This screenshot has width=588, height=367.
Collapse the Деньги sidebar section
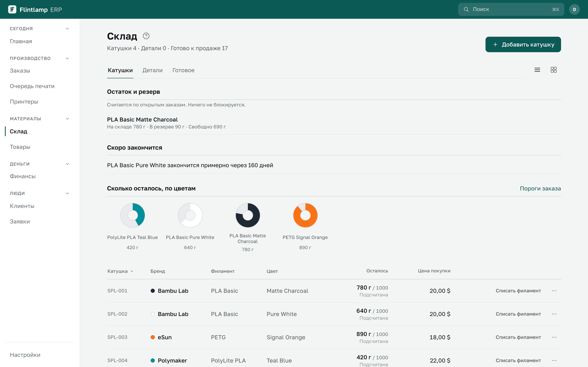tap(67, 164)
